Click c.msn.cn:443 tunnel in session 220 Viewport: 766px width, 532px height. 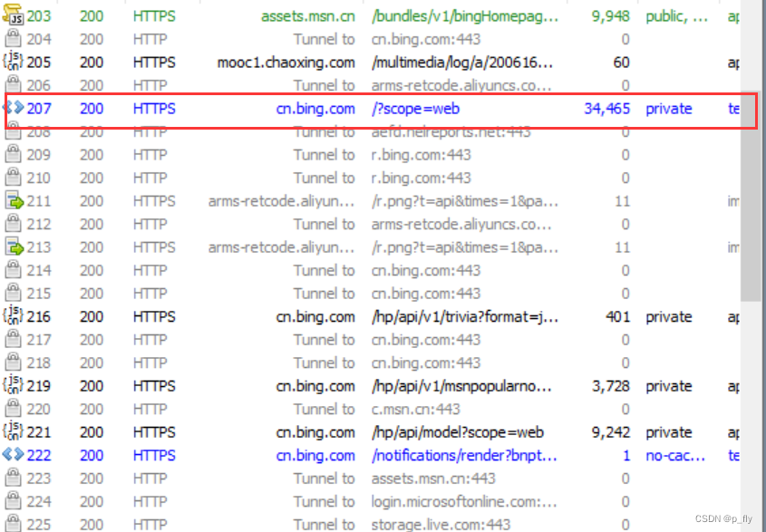coord(415,410)
